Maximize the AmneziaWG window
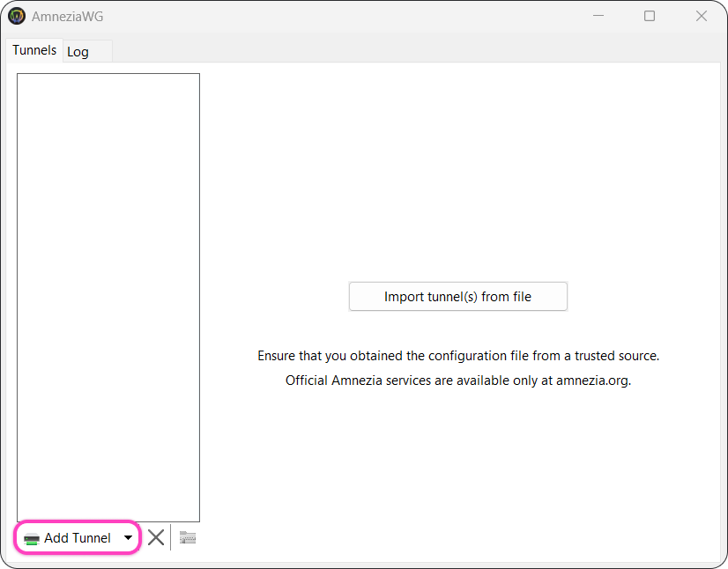 (x=650, y=16)
